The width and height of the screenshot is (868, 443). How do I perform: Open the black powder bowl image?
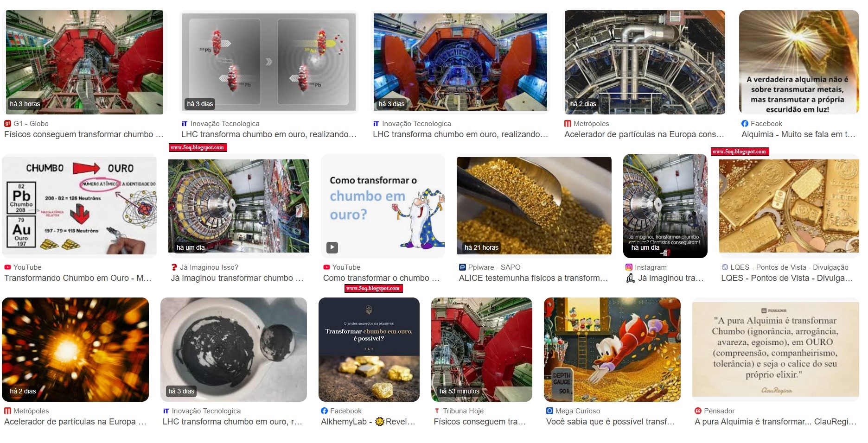click(234, 349)
